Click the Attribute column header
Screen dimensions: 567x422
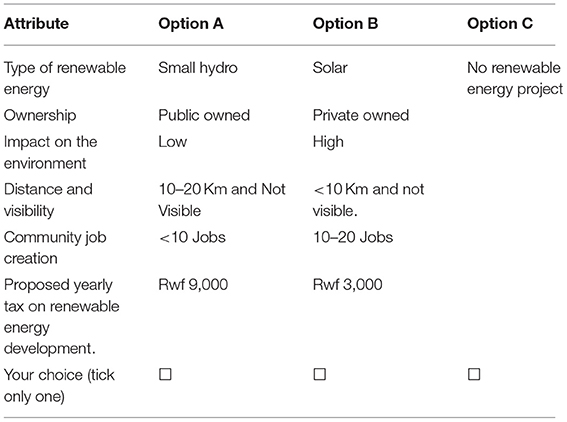[36, 24]
